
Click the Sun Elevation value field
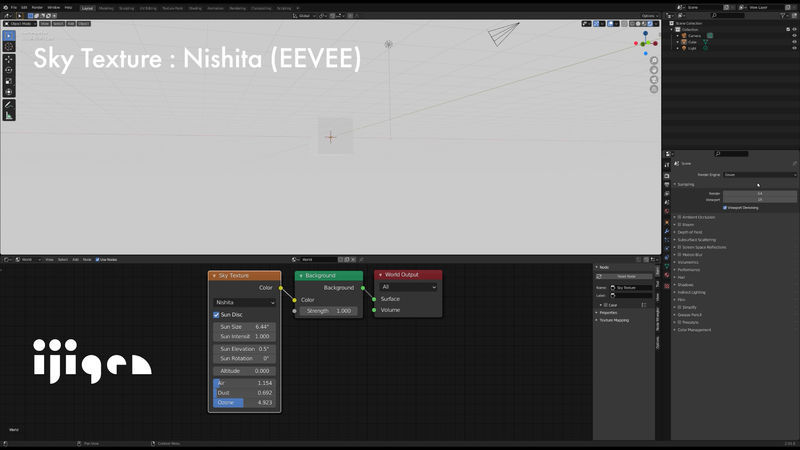click(x=245, y=349)
